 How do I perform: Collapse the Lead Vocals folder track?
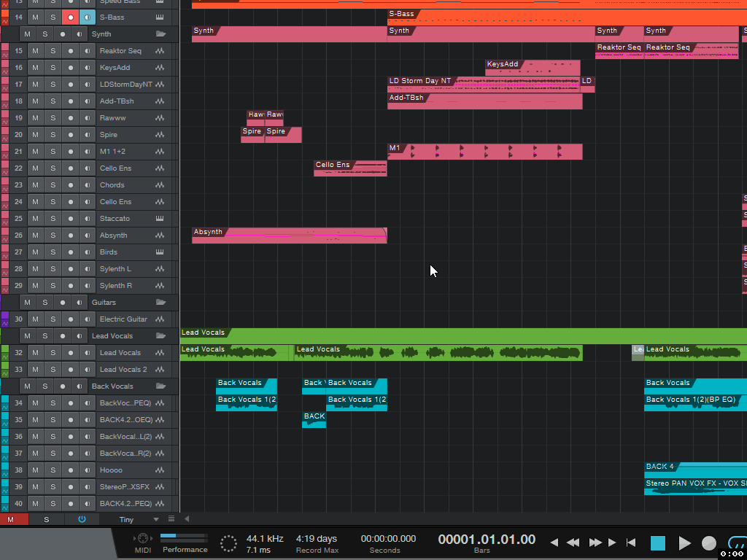[x=160, y=335]
